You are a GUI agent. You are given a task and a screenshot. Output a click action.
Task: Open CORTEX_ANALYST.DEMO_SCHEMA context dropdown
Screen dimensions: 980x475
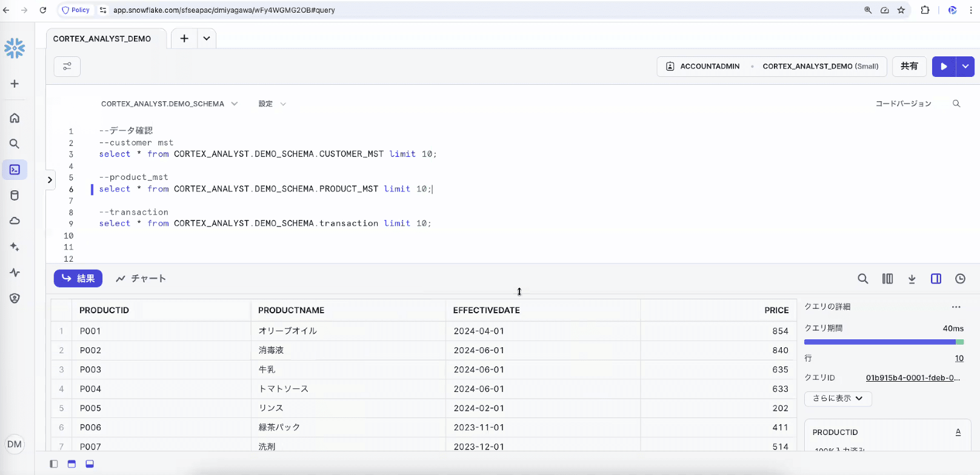point(169,104)
